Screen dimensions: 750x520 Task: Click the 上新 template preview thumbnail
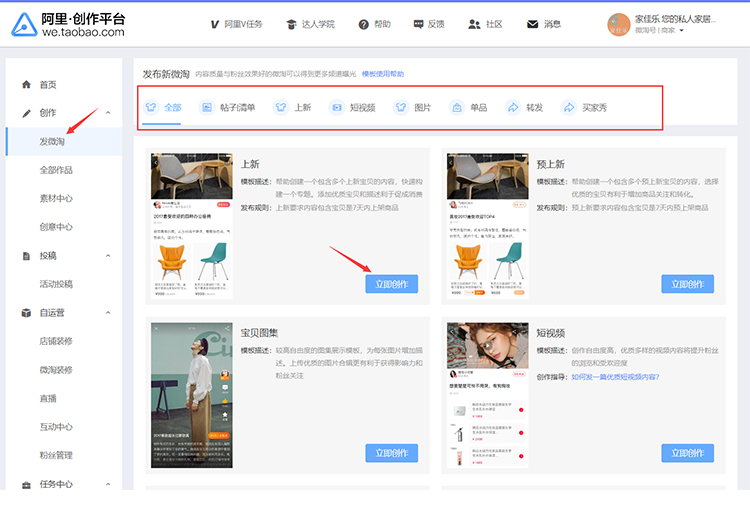[192, 226]
